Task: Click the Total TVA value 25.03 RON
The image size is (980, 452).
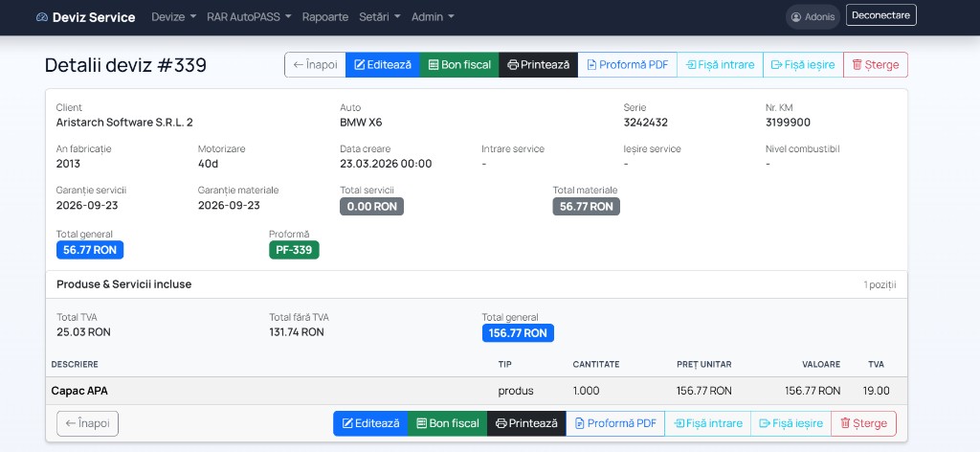Action: pos(84,332)
